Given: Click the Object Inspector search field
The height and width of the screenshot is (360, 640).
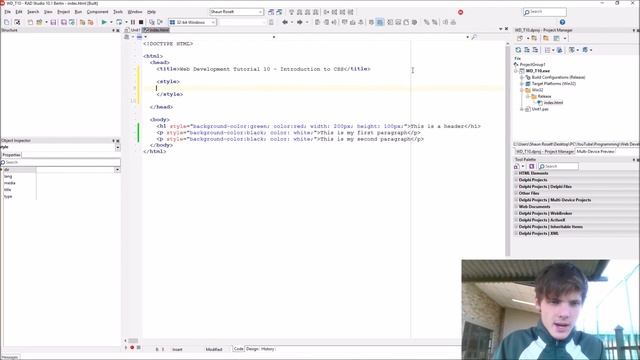Looking at the screenshot, I should point(60,162).
